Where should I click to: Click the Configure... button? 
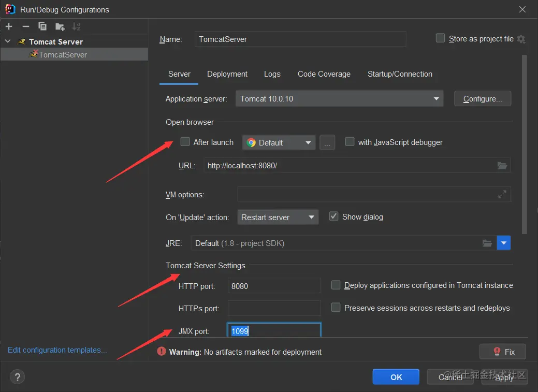coord(483,99)
